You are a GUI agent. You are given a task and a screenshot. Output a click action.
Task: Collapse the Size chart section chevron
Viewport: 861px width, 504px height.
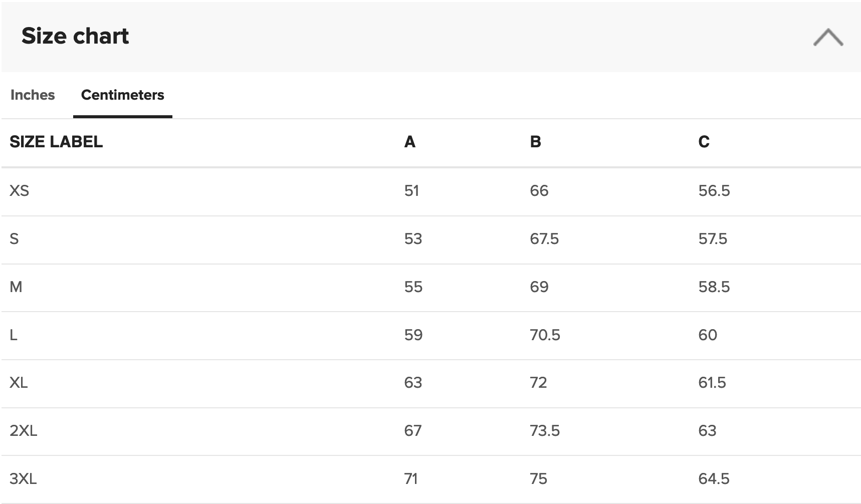click(x=828, y=37)
